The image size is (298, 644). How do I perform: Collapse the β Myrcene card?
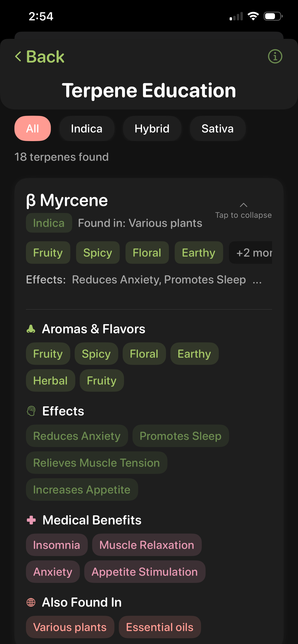[x=243, y=210]
